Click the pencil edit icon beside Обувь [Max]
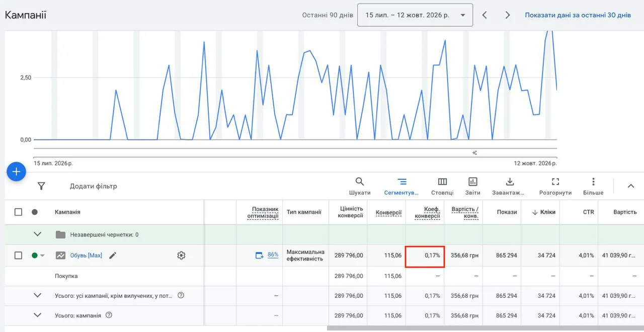The width and height of the screenshot is (644, 332). [x=113, y=255]
